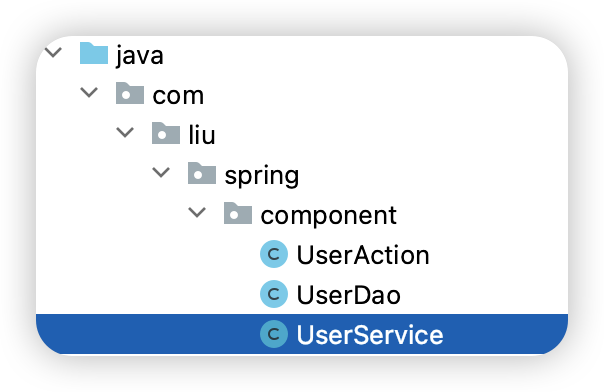604x392 pixels.
Task: Collapse the java folder chevron
Action: [54, 52]
